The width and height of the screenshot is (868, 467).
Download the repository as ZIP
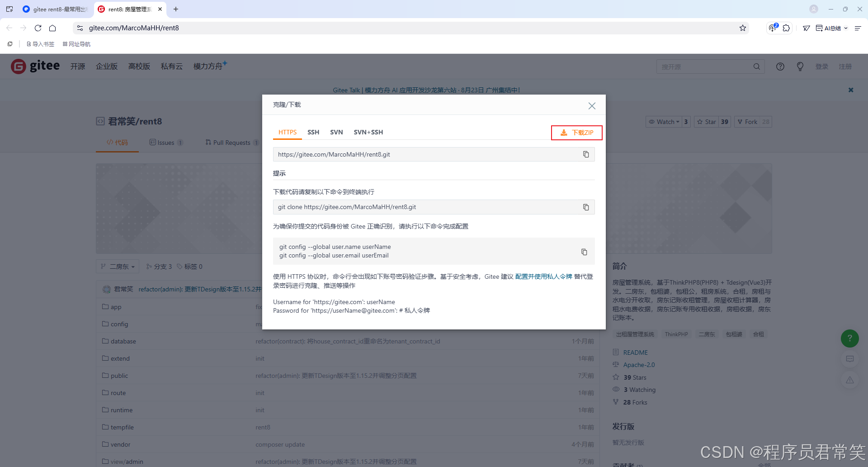[x=577, y=133]
